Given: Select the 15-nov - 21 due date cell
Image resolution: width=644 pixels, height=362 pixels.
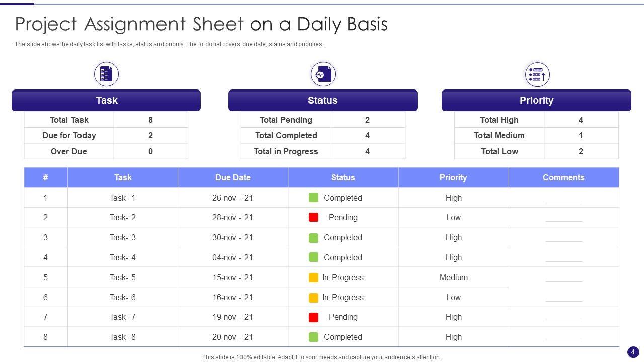Looking at the screenshot, I should [x=232, y=277].
